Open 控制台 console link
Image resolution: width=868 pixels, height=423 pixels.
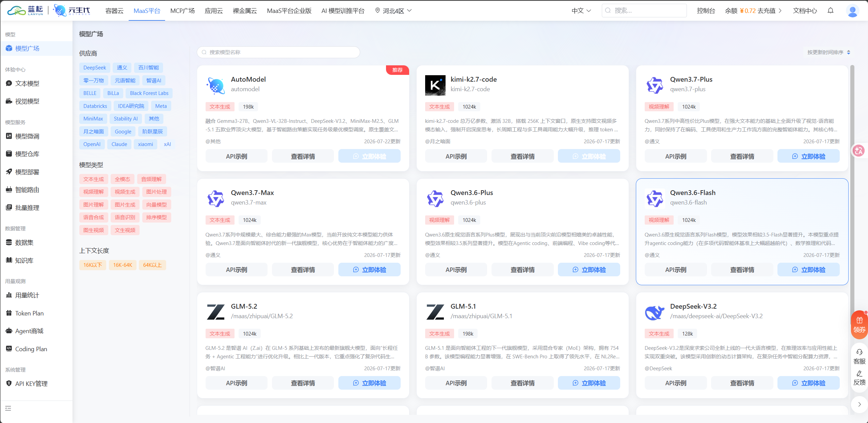pyautogui.click(x=706, y=11)
